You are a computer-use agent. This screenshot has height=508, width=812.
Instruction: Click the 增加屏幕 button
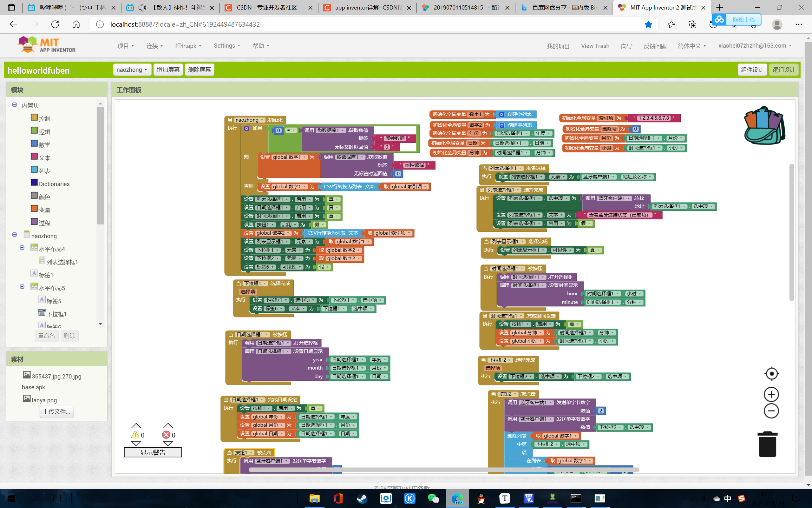[168, 70]
